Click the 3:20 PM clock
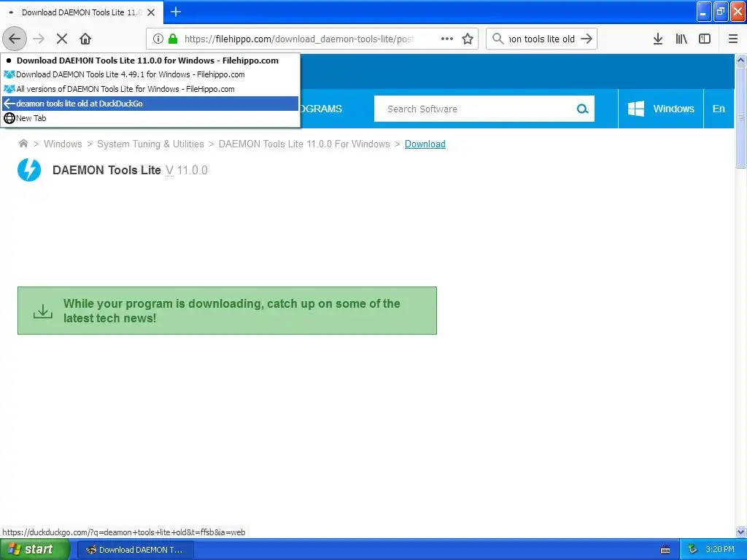The width and height of the screenshot is (747, 560). click(719, 550)
